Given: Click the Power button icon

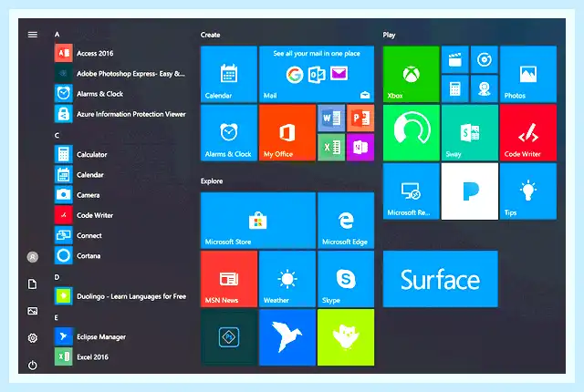Looking at the screenshot, I should point(33,365).
